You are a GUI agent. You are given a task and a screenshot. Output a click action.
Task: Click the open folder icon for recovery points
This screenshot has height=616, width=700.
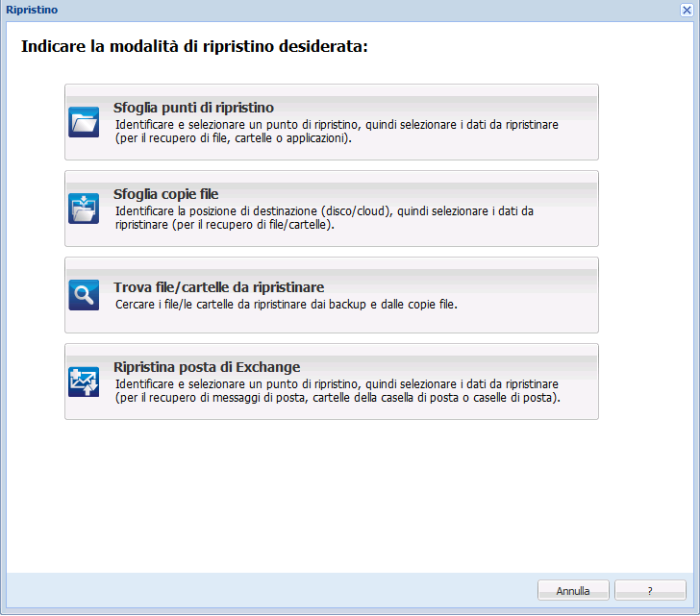point(84,122)
